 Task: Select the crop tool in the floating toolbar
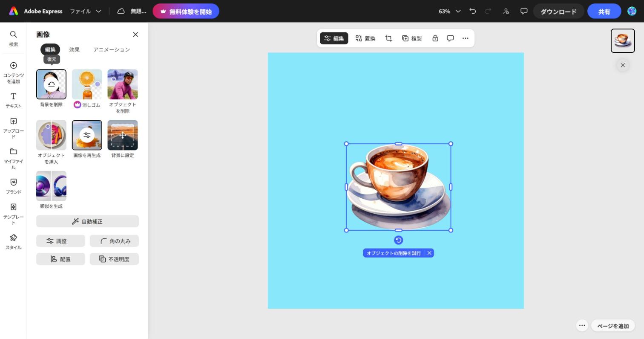(x=388, y=38)
